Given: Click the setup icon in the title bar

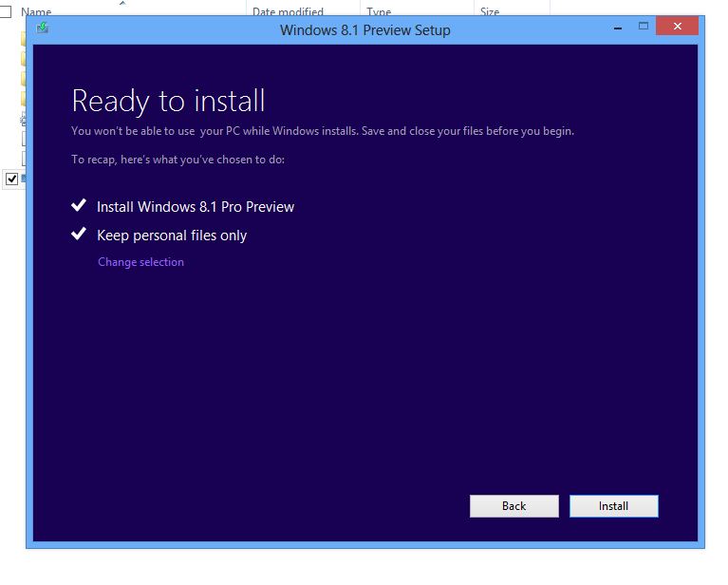Looking at the screenshot, I should (43, 28).
